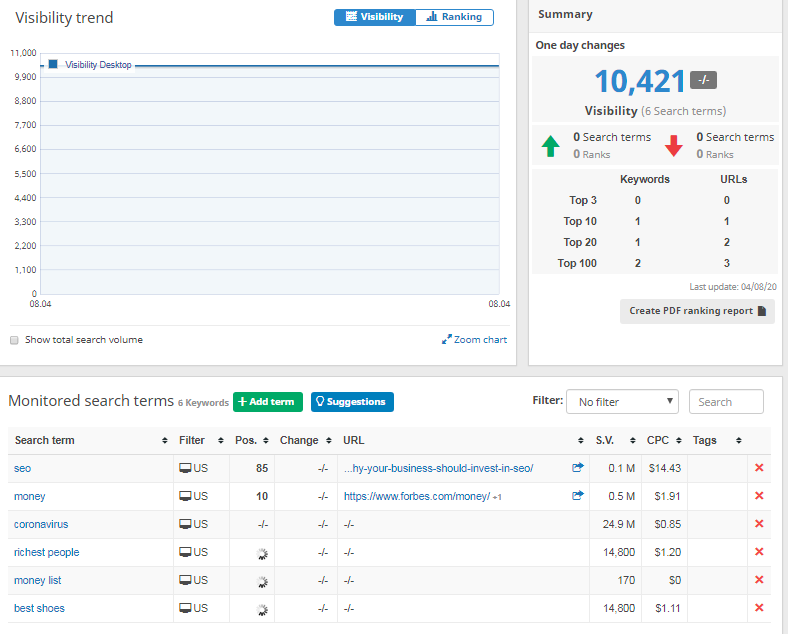This screenshot has height=634, width=788.
Task: Remove the coronavirus search term
Action: [x=759, y=524]
